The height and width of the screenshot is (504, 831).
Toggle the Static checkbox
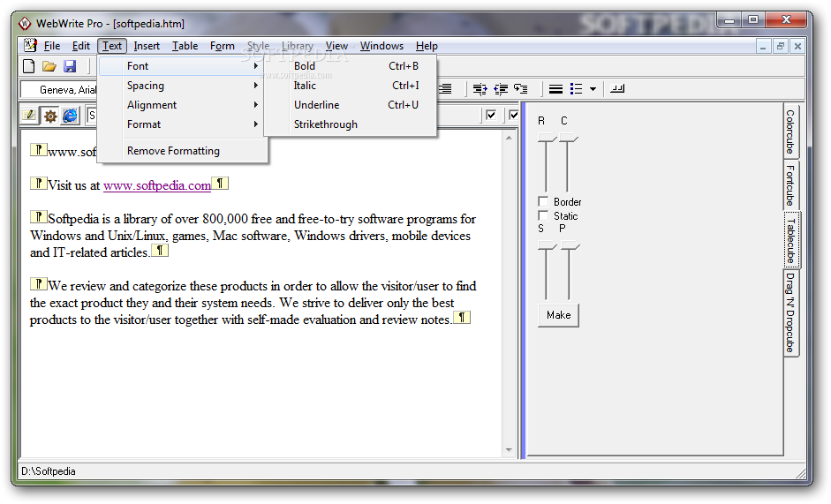[543, 215]
